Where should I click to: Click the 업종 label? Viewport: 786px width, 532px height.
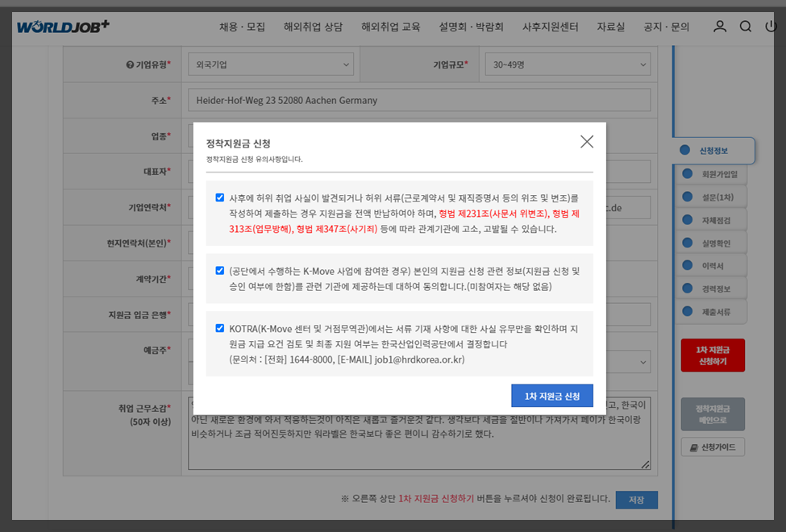pyautogui.click(x=161, y=136)
